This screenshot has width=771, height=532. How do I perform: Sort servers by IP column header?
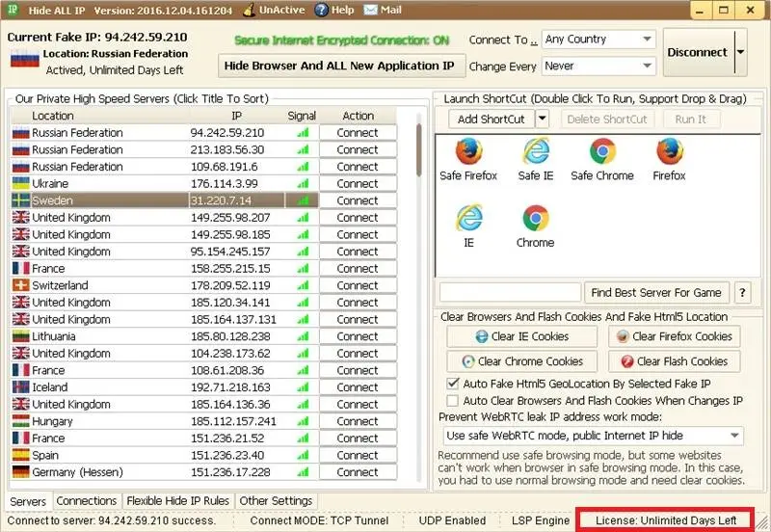tap(236, 116)
